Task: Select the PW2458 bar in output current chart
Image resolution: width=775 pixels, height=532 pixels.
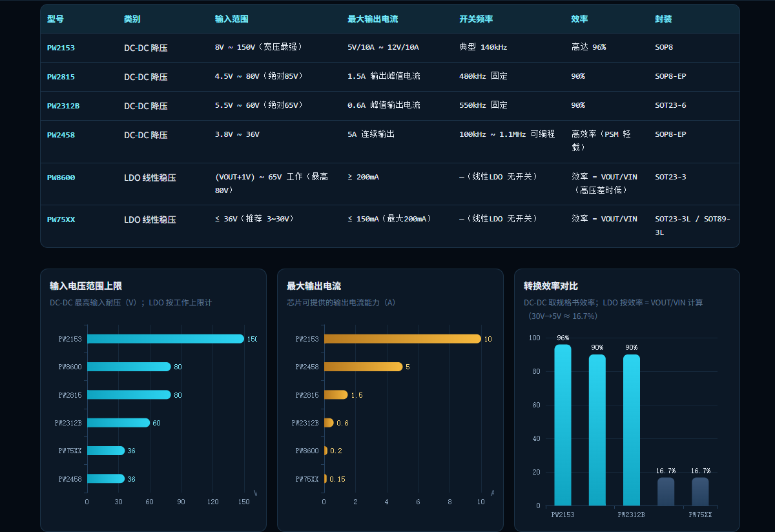Action: click(363, 367)
